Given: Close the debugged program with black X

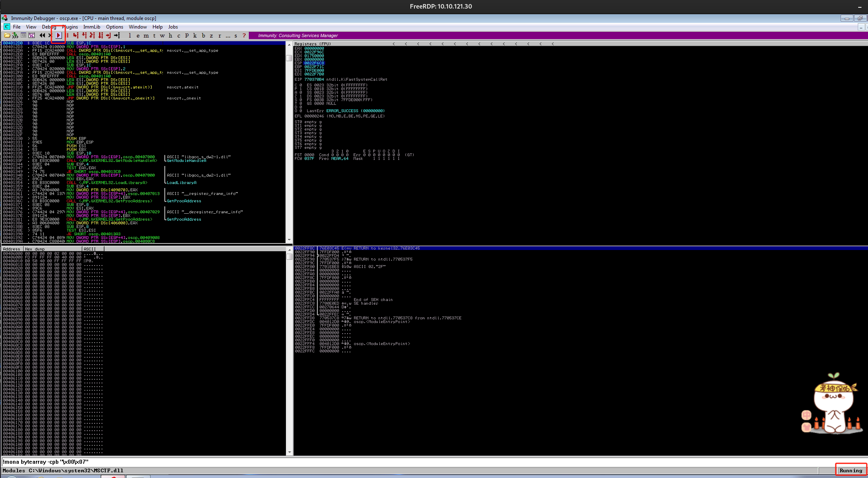Looking at the screenshot, I should 50,35.
